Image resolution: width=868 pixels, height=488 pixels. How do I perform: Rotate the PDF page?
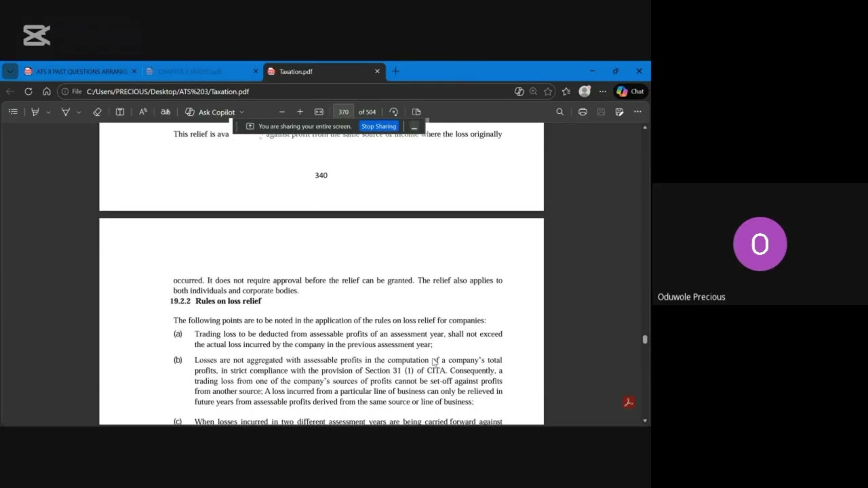(393, 112)
